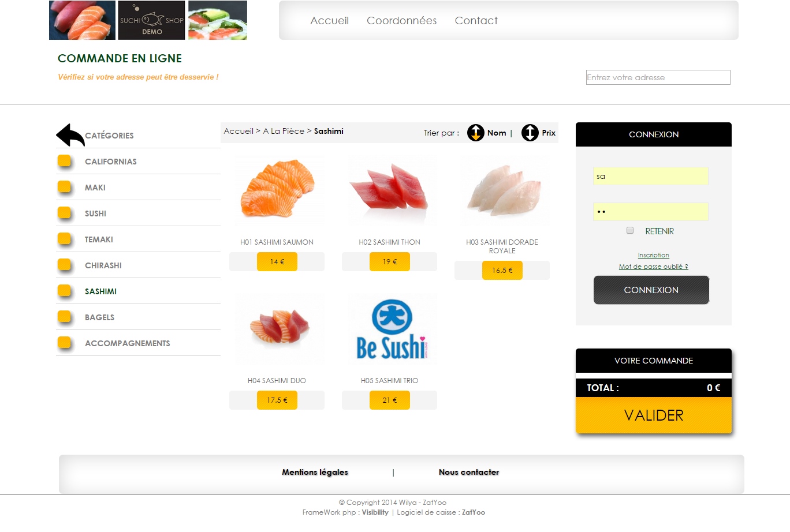
Task: Sort products by Prix arrow icon
Action: (x=530, y=133)
